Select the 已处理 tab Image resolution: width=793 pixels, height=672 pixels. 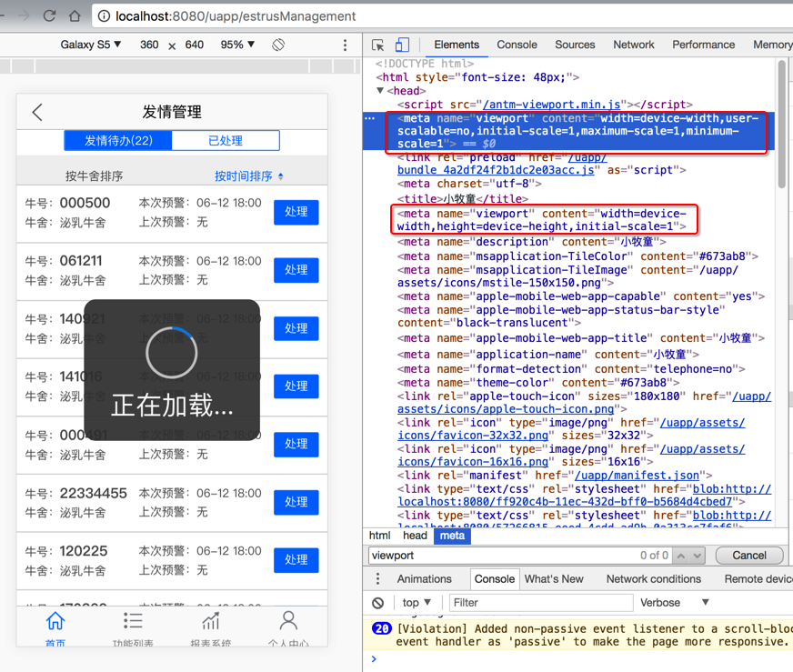coord(226,141)
